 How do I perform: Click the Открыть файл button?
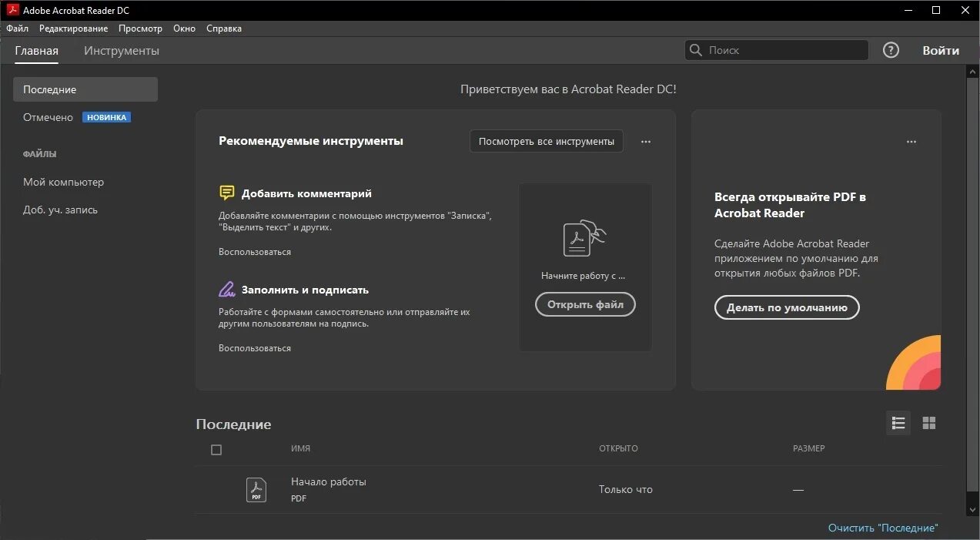(x=585, y=304)
